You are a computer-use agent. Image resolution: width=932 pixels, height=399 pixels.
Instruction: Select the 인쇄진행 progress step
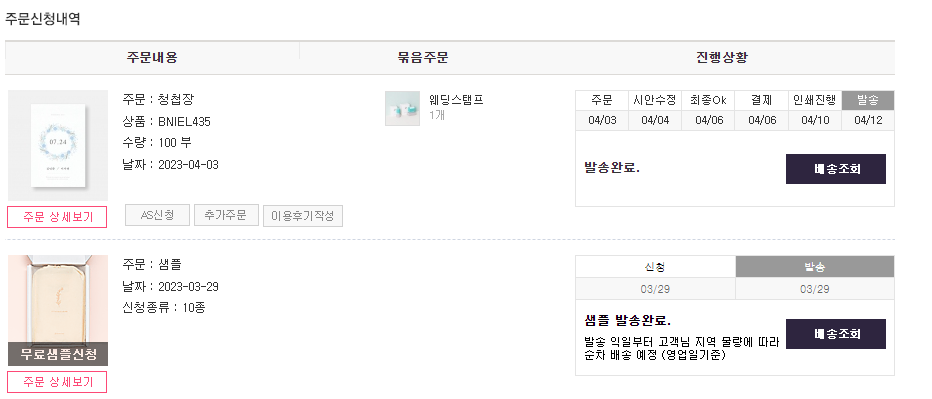[x=815, y=100]
